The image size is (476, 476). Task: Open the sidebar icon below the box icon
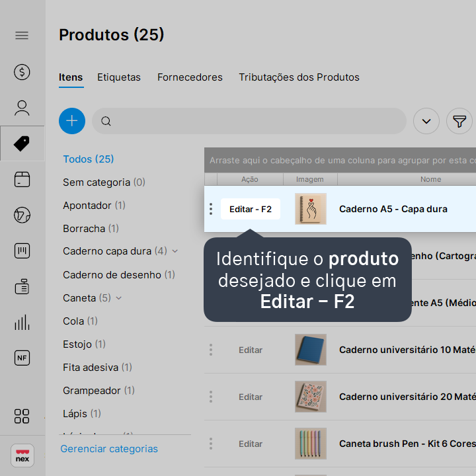coord(22,216)
